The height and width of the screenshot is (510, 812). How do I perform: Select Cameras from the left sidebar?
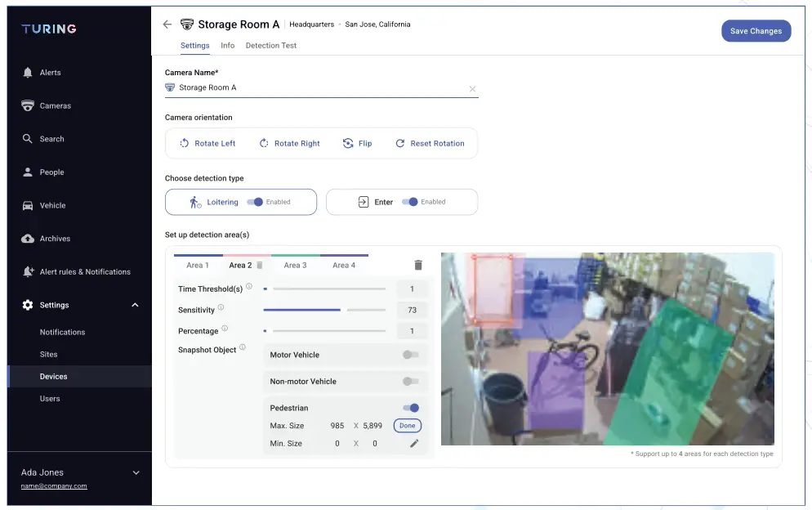point(29,105)
